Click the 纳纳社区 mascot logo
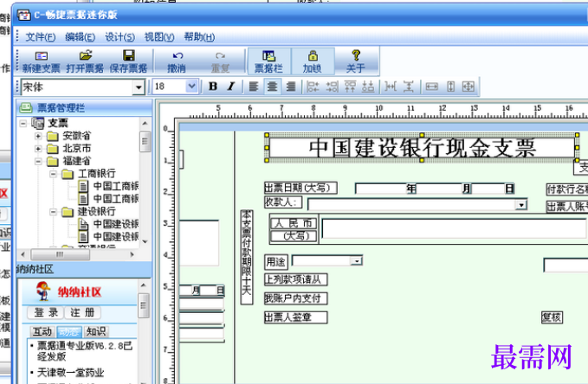Image resolution: width=588 pixels, height=384 pixels. 43,291
